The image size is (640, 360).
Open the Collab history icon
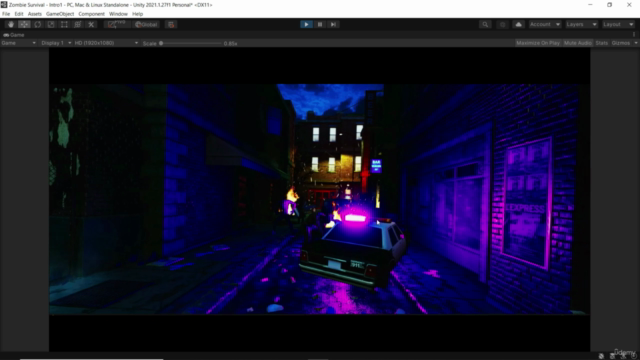[x=502, y=24]
